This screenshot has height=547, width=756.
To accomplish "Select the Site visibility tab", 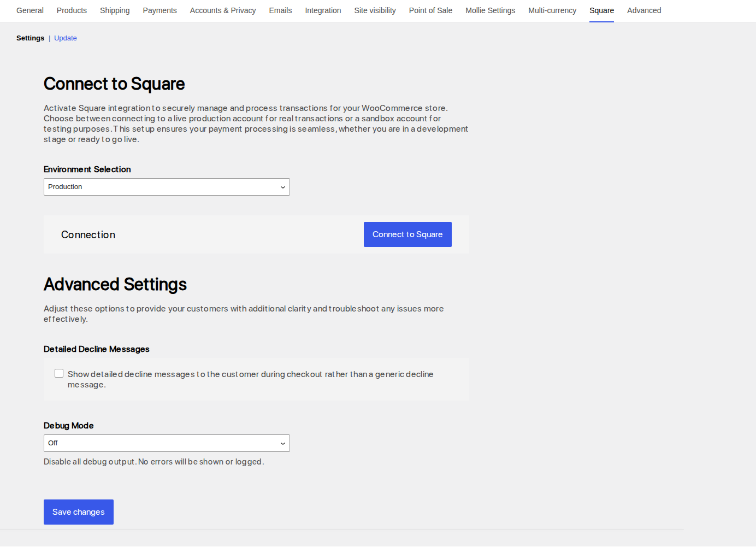I will (375, 10).
